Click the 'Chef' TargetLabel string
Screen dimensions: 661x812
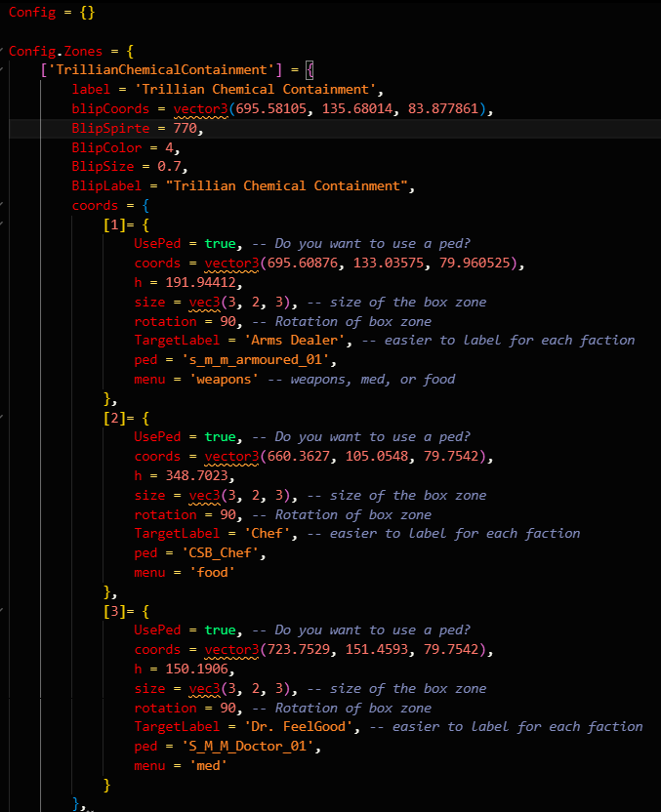tap(267, 534)
